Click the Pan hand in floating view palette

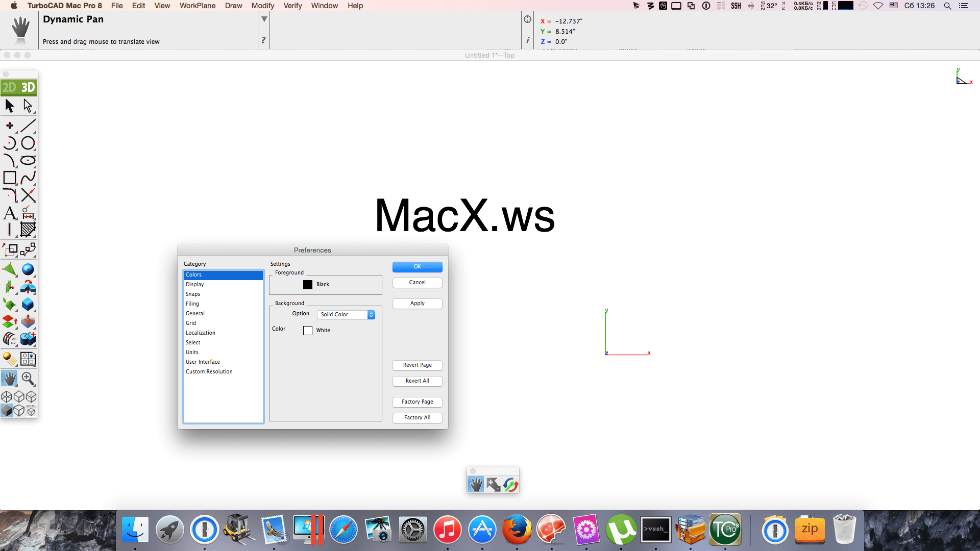click(x=476, y=485)
